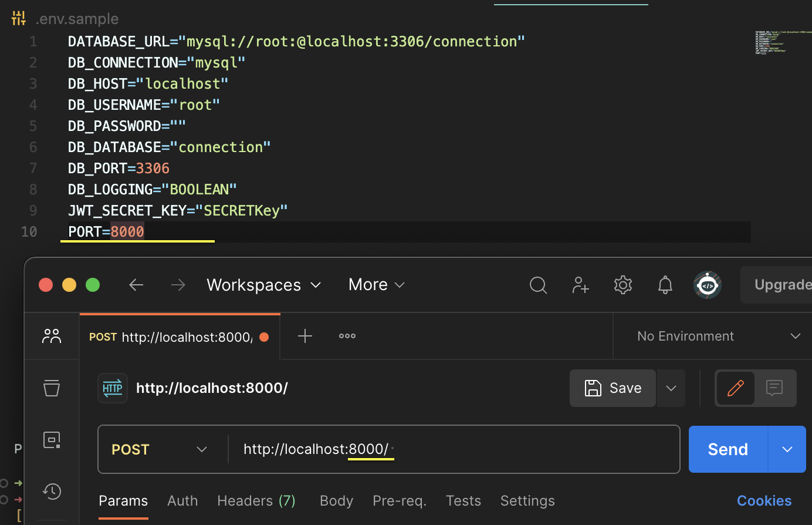
Task: Click the DB_LOGGING="BOOLEAN" line
Action: 153,190
